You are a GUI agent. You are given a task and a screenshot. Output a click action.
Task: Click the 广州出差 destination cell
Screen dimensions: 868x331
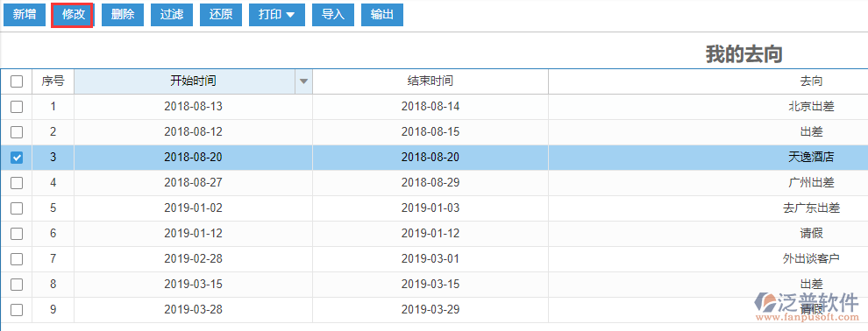coord(811,183)
